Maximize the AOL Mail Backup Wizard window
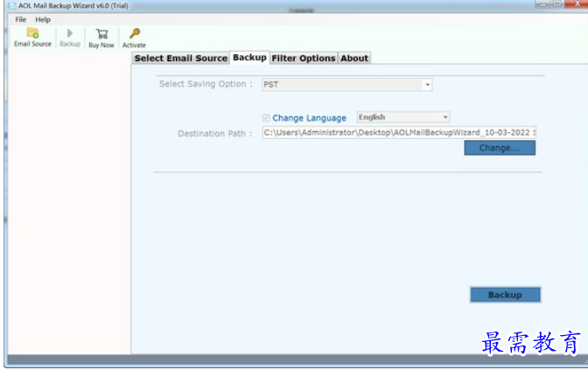This screenshot has width=588, height=370. point(557,3)
